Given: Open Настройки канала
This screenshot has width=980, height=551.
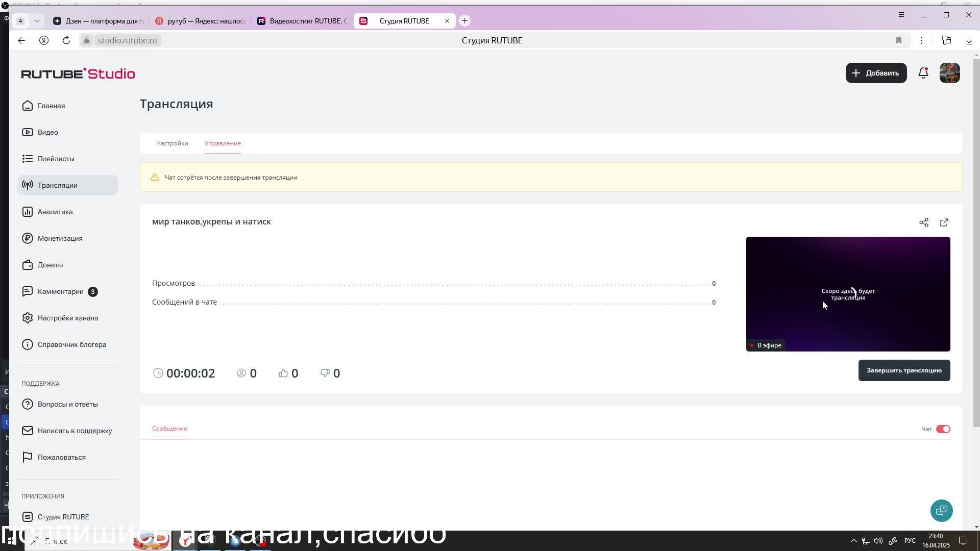Looking at the screenshot, I should 68,318.
